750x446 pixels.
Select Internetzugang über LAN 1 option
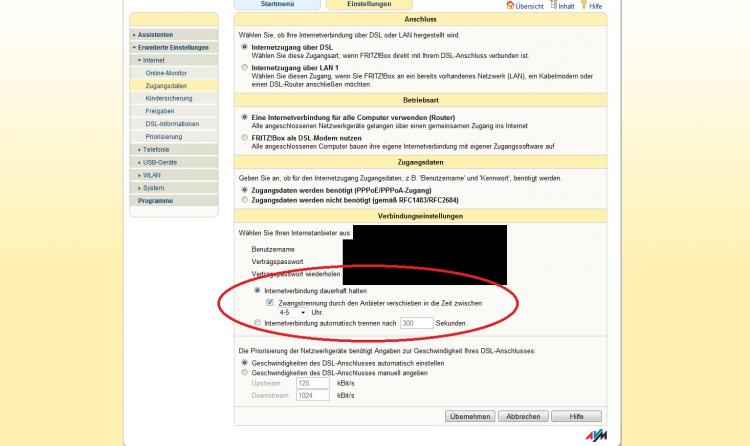coord(245,67)
